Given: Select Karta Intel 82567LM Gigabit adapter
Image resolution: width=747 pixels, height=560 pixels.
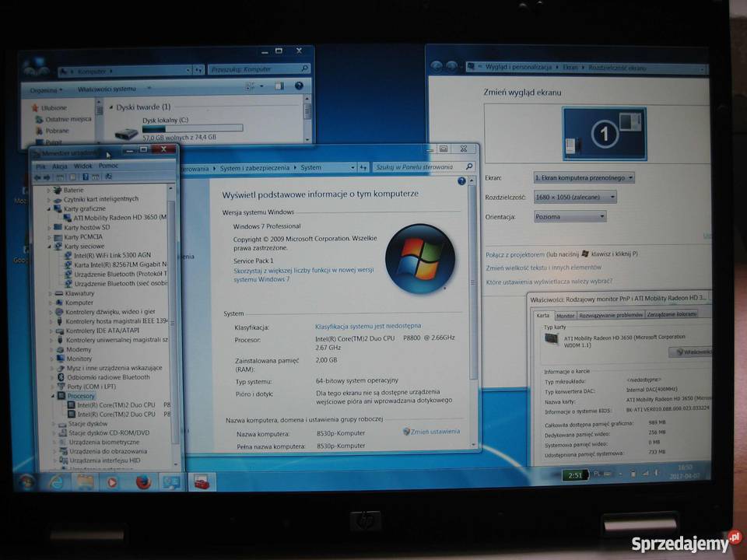Looking at the screenshot, I should [117, 266].
